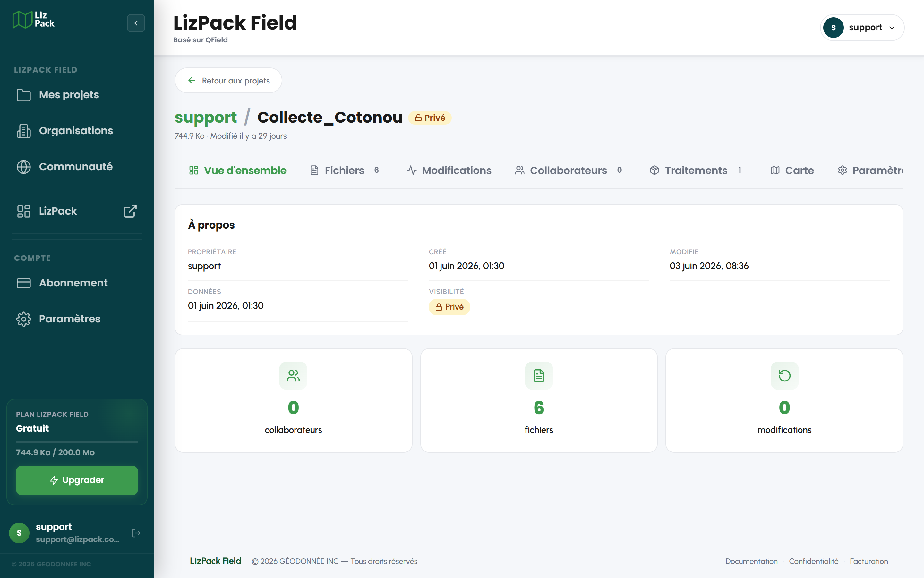
Task: Open the Fichiers tab
Action: [x=344, y=171]
